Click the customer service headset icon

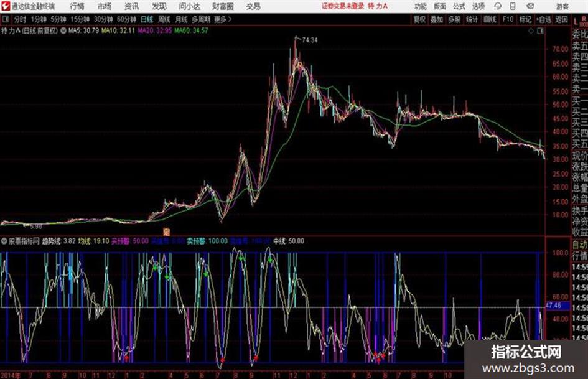pos(498,6)
